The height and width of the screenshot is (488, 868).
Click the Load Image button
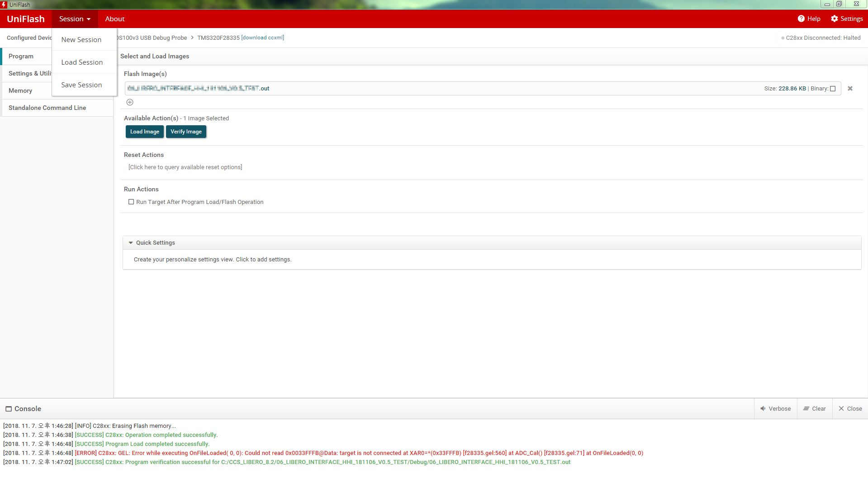[145, 132]
